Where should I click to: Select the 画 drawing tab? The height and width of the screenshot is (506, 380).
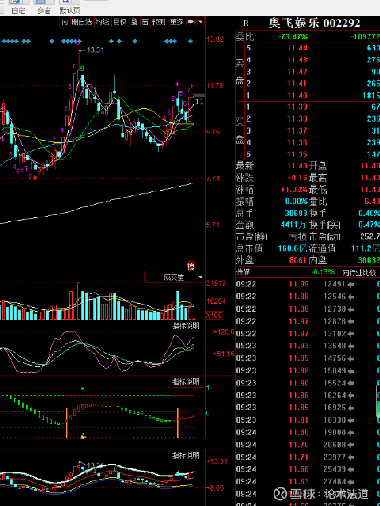pos(145,22)
